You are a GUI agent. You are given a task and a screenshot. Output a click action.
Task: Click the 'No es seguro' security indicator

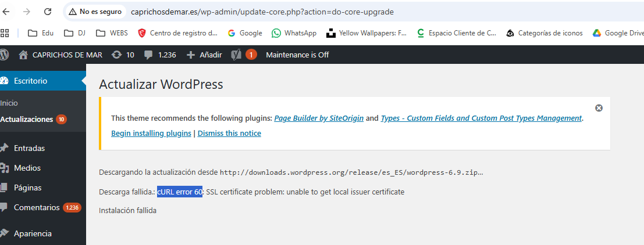tap(95, 12)
